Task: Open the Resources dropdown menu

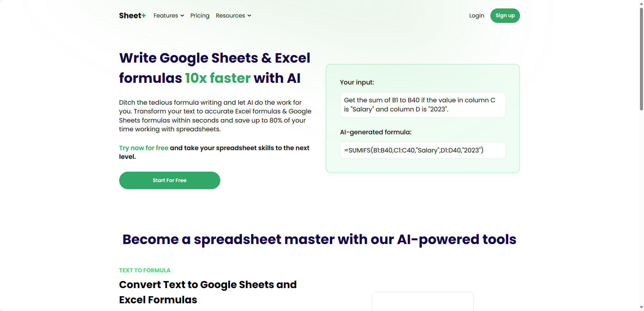Action: pyautogui.click(x=230, y=15)
